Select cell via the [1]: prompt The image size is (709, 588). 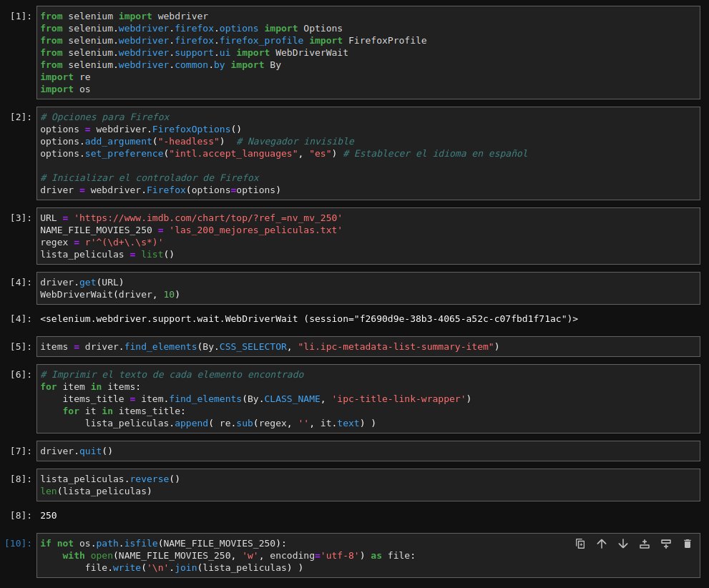[21, 16]
